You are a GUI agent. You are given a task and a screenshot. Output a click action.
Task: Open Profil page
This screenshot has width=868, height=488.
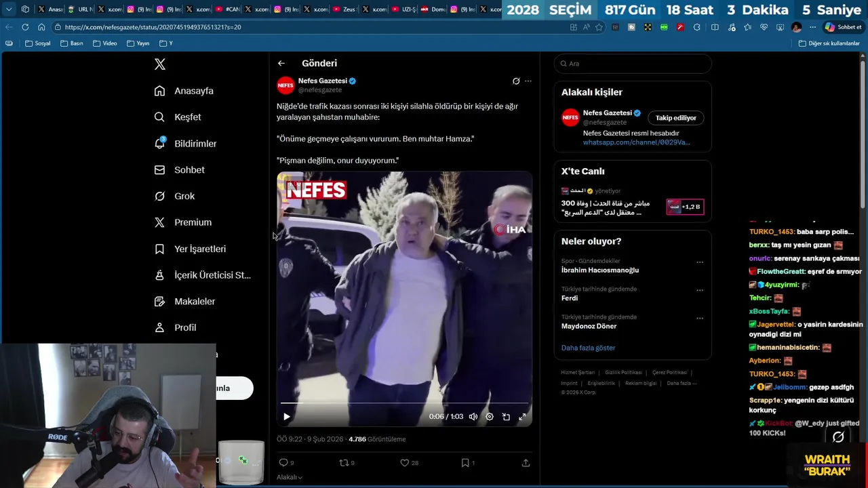176,327
